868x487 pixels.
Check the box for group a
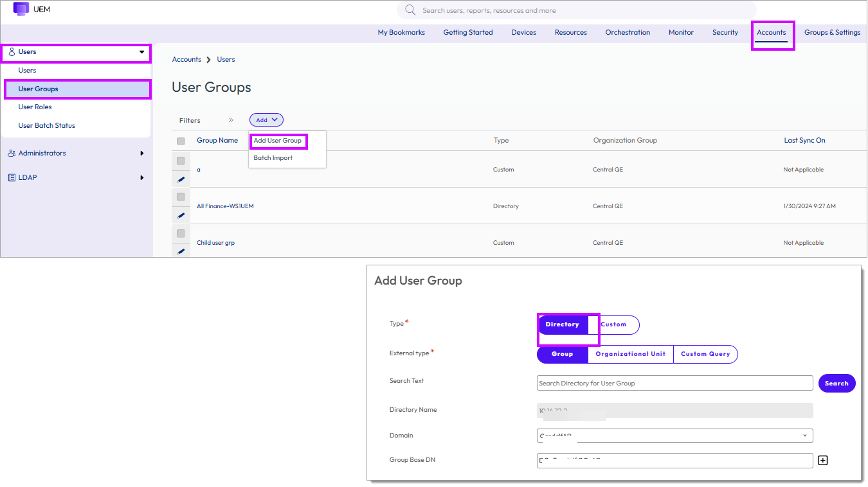181,161
